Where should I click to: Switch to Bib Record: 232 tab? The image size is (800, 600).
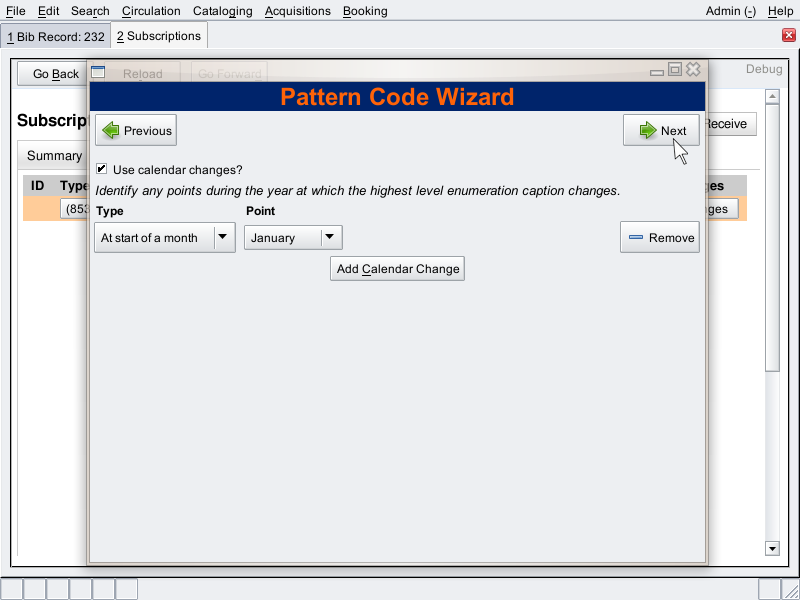click(56, 36)
